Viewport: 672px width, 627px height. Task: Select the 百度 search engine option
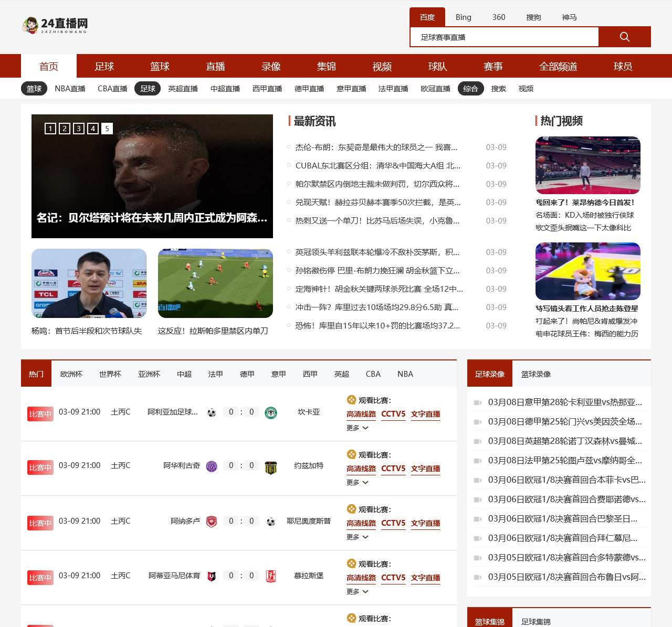[427, 17]
